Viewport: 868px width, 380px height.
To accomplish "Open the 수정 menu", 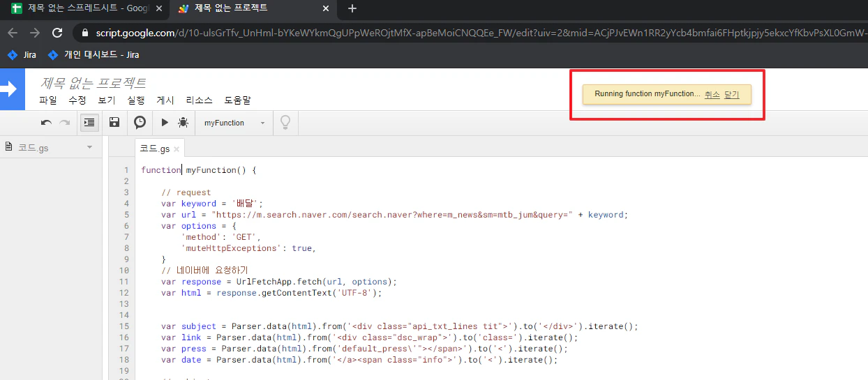I will 77,100.
